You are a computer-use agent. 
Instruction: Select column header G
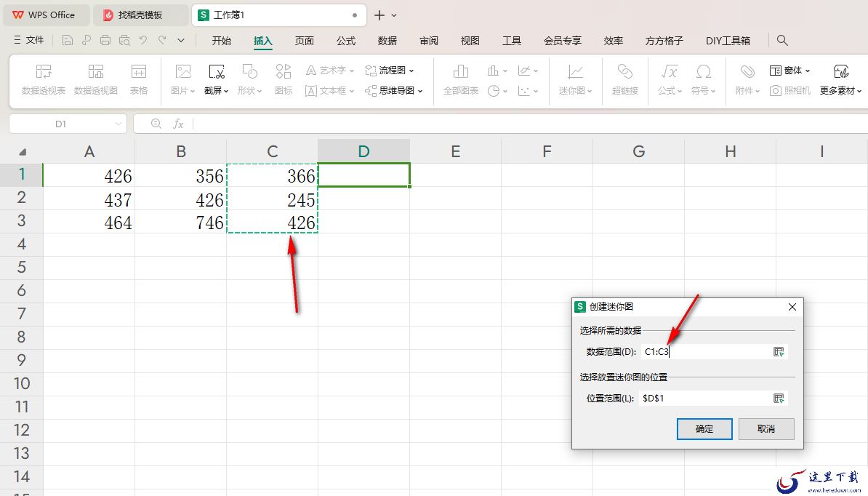pos(639,151)
